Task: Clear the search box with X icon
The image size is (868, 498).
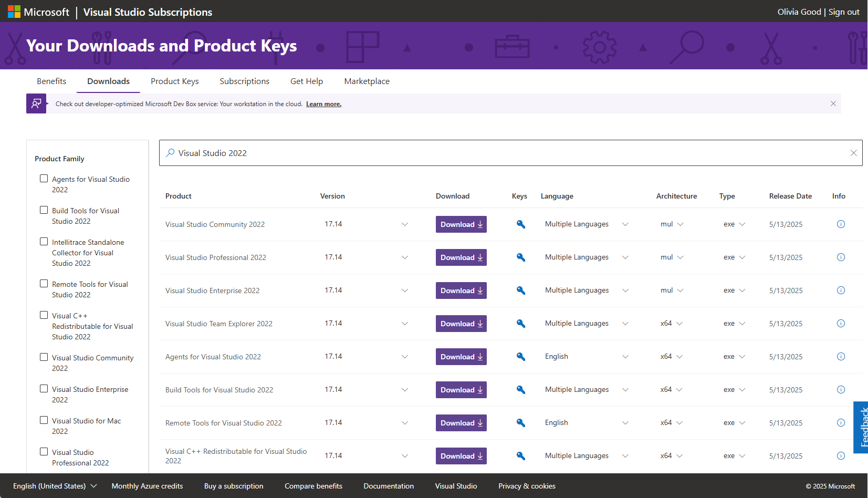Action: click(854, 153)
